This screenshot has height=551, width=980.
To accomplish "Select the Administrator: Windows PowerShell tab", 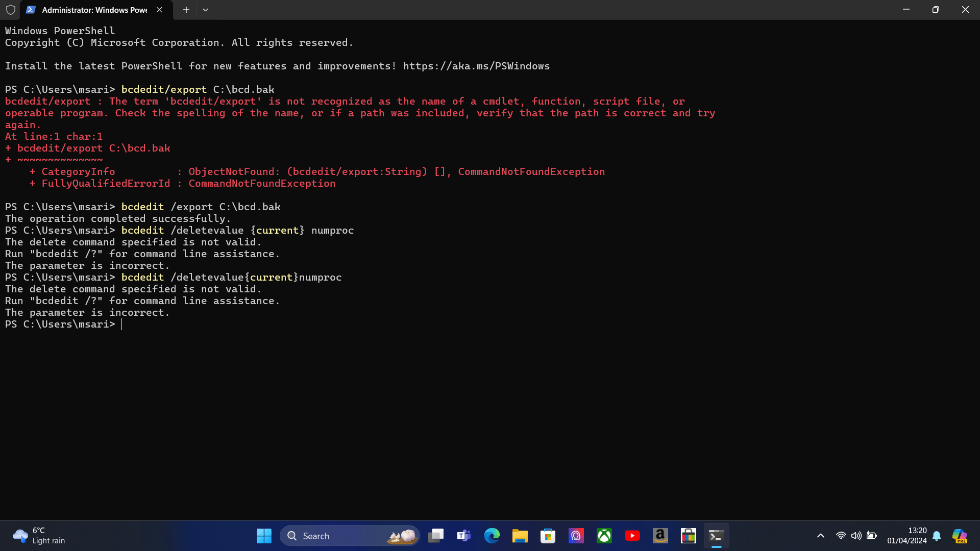I will pos(94,10).
